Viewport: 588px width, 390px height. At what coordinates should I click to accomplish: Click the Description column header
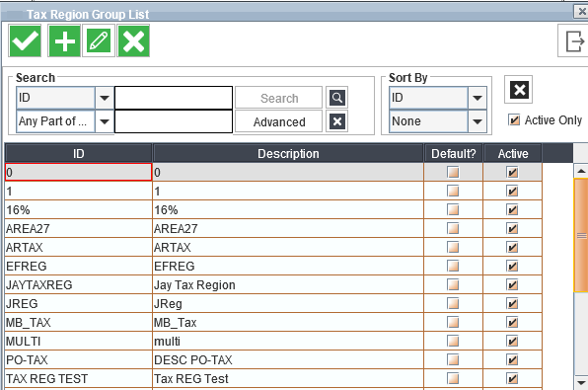click(x=288, y=153)
